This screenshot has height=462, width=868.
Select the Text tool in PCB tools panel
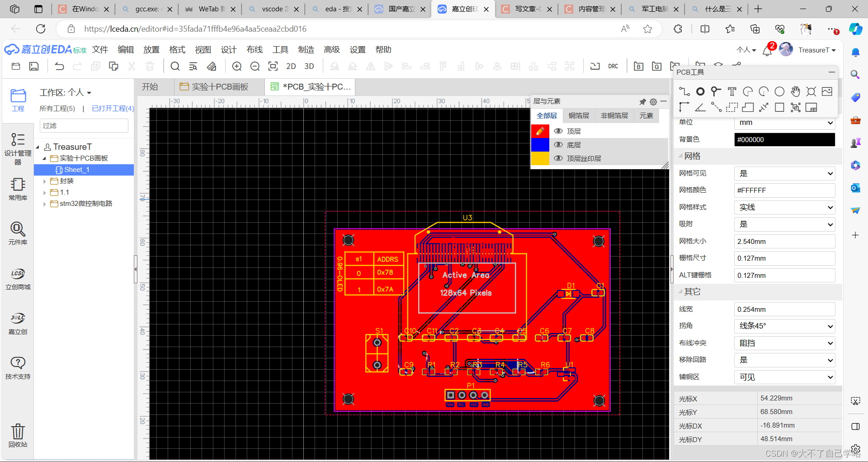732,91
